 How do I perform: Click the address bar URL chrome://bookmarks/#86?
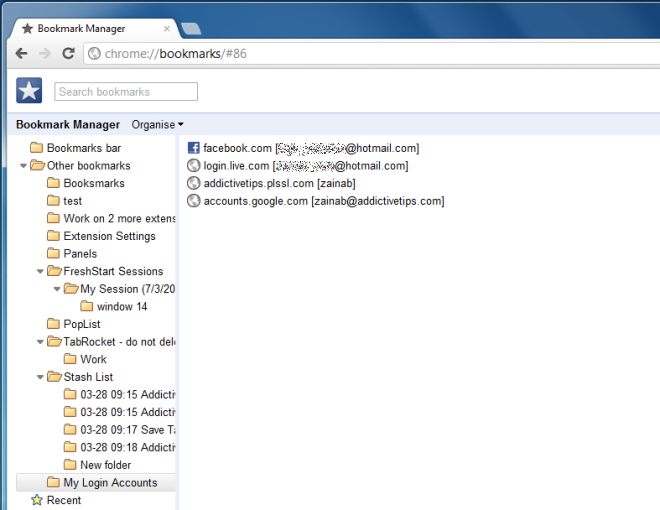(x=176, y=53)
